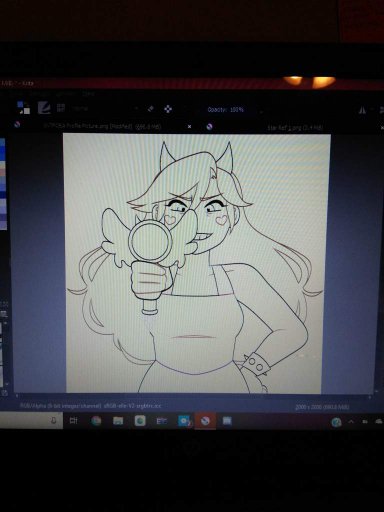
Task: Open the brush gradient preset icon
Action: (44, 108)
